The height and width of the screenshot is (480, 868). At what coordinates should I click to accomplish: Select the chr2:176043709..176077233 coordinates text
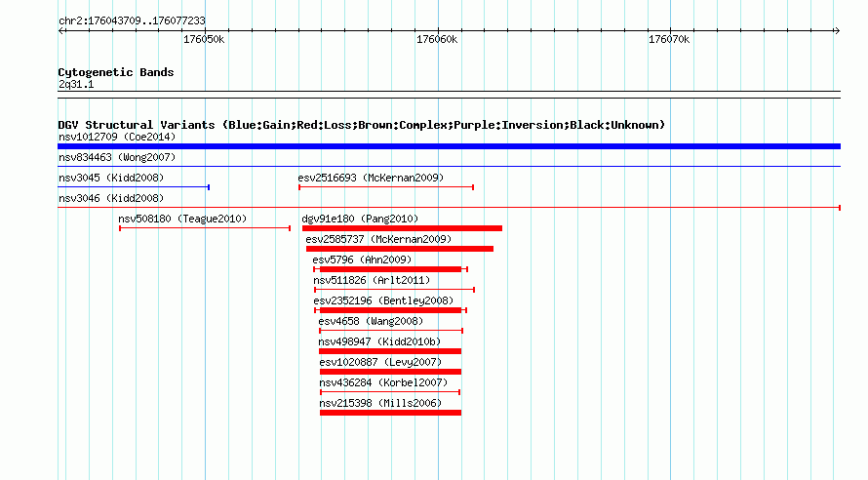click(x=132, y=20)
